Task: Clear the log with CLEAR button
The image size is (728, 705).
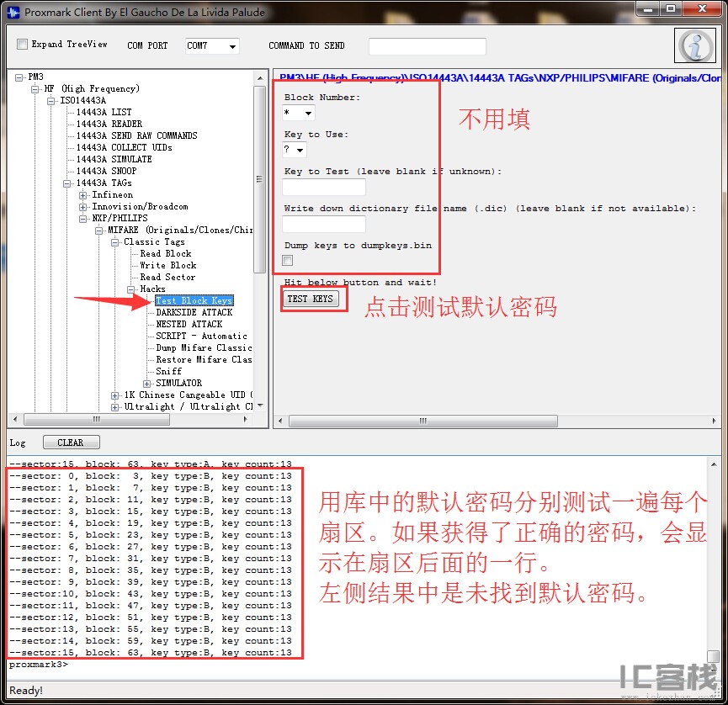Action: (x=71, y=443)
